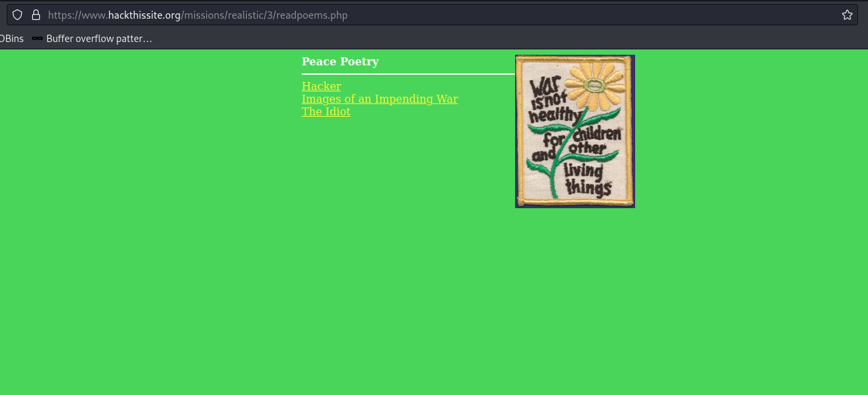Click the empty middle of the address bar
The image size is (868, 395).
567,15
